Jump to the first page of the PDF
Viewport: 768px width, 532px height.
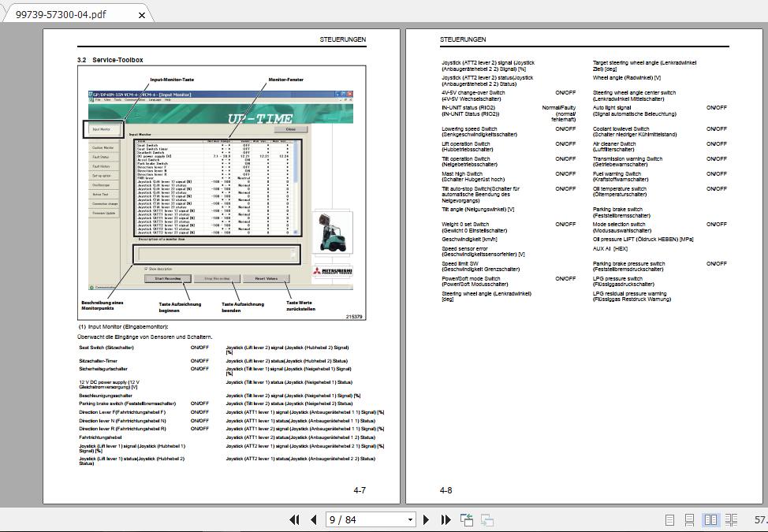pyautogui.click(x=296, y=520)
